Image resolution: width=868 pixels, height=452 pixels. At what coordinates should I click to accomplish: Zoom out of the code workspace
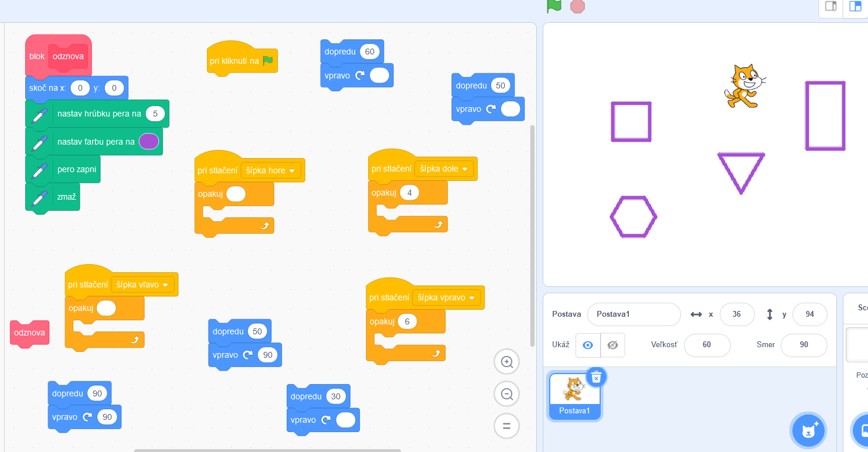click(507, 394)
